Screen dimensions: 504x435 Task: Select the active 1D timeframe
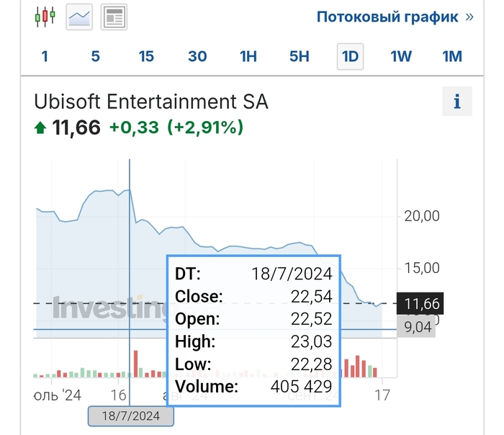[x=350, y=56]
